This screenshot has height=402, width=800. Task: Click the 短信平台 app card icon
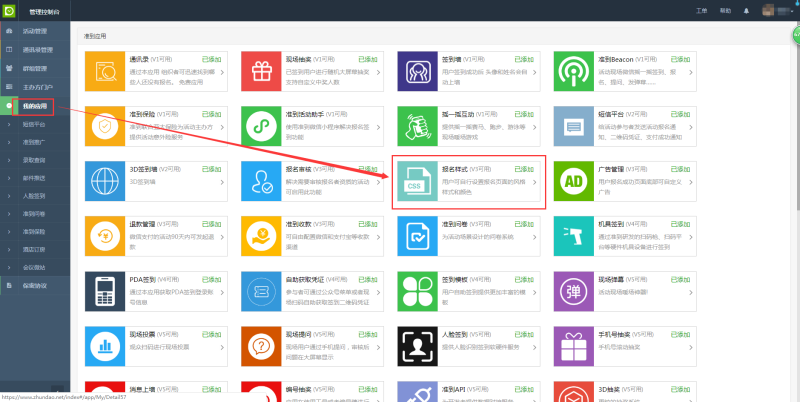pos(573,127)
